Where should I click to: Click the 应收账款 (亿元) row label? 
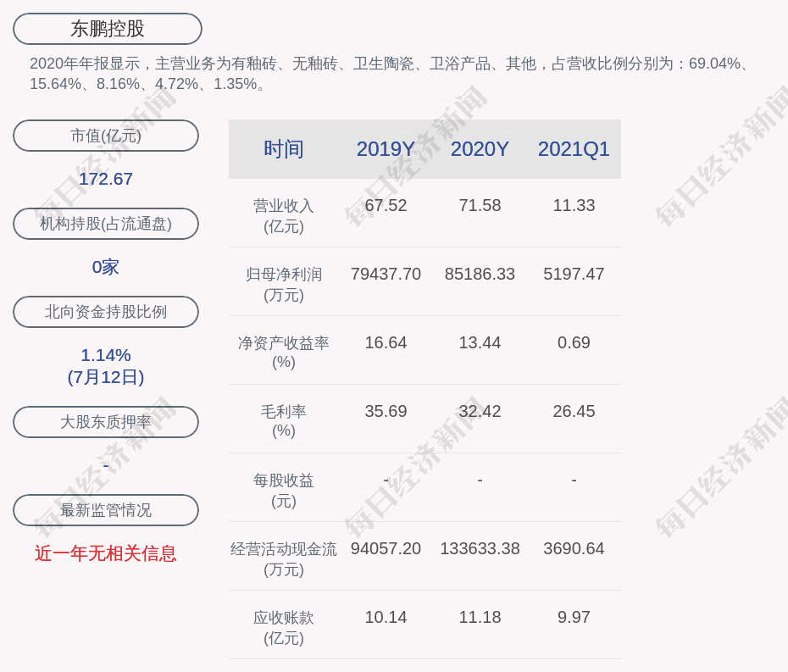pos(284,628)
